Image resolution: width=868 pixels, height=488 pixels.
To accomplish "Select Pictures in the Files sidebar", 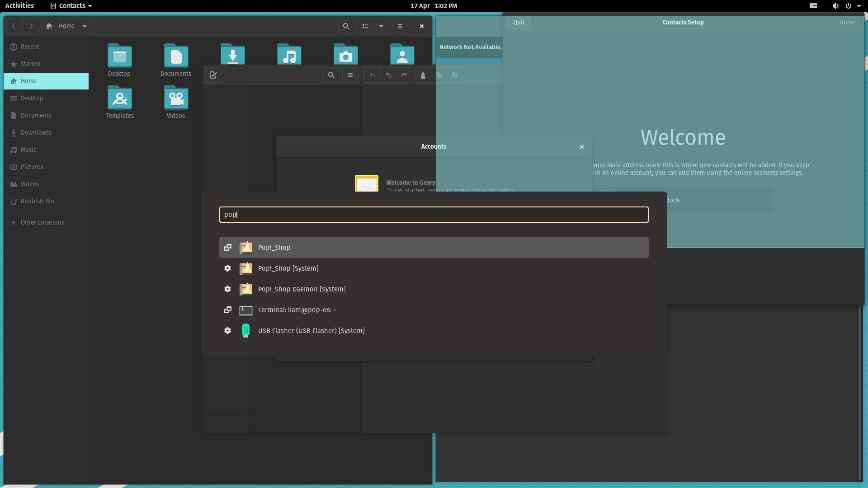I will [46, 167].
